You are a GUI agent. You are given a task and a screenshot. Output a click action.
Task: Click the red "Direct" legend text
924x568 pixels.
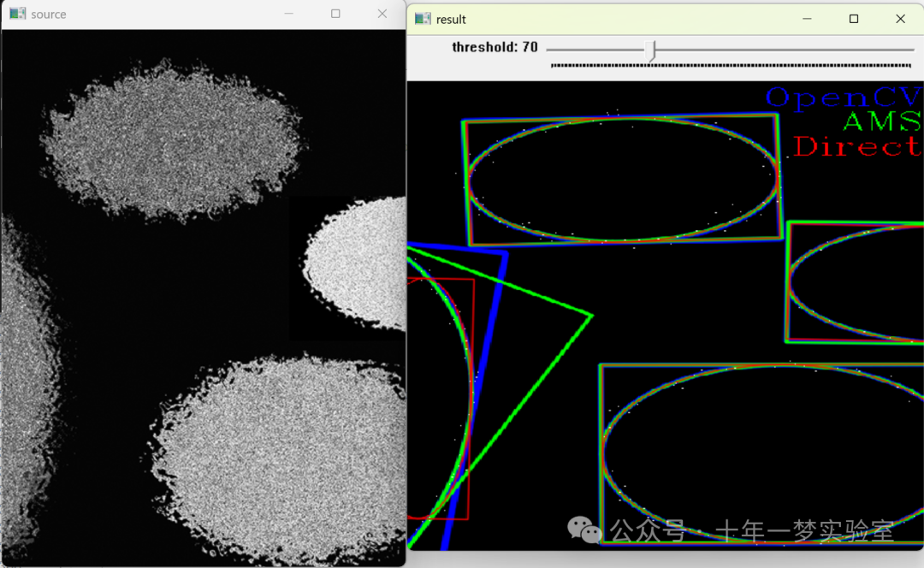click(x=857, y=147)
